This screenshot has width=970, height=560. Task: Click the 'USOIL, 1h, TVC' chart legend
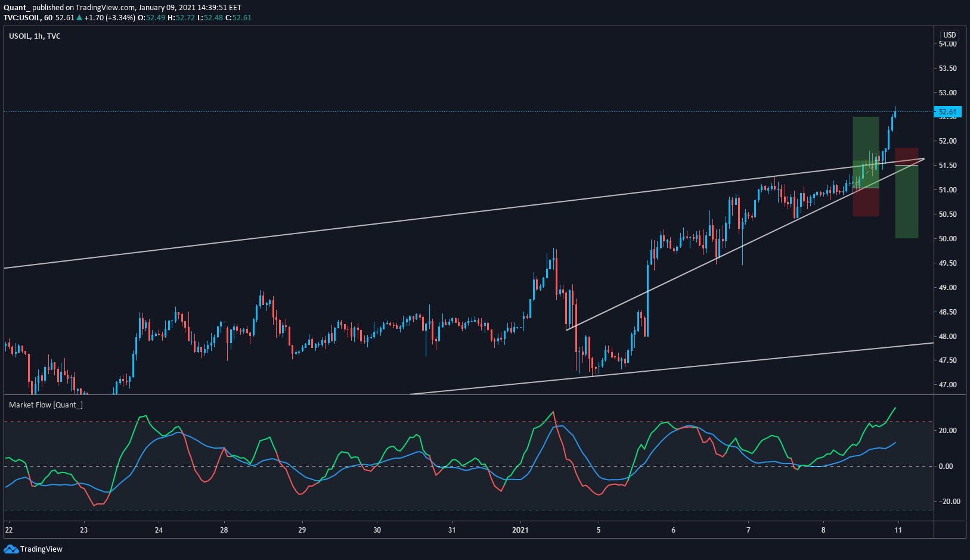click(x=35, y=36)
